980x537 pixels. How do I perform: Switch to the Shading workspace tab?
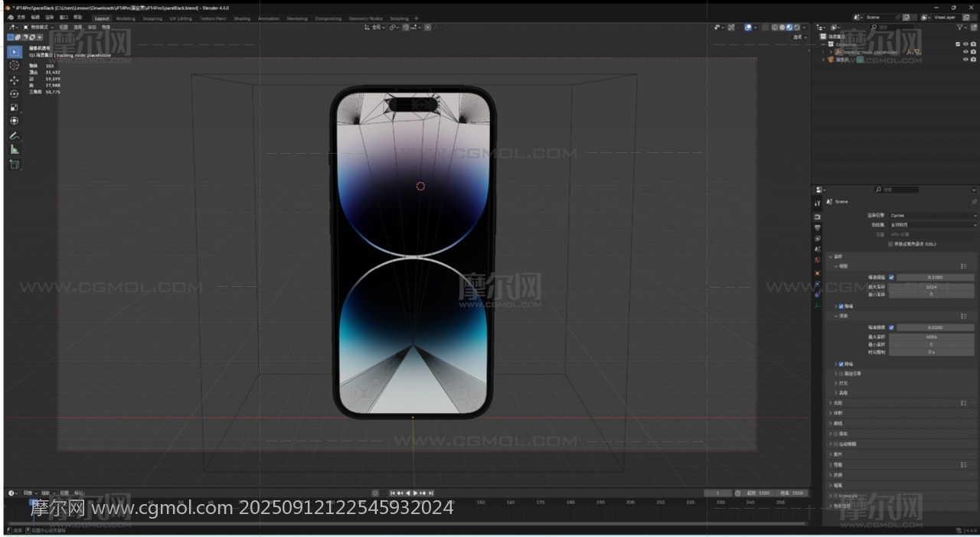[x=242, y=18]
